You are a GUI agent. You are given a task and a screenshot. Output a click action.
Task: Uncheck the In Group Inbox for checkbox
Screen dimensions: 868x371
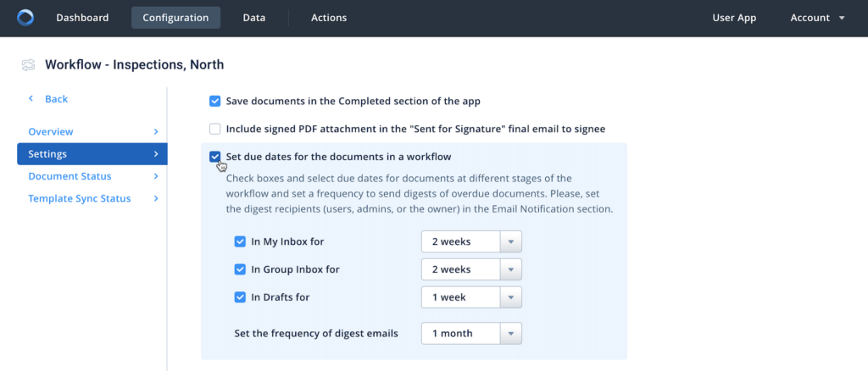pyautogui.click(x=240, y=269)
